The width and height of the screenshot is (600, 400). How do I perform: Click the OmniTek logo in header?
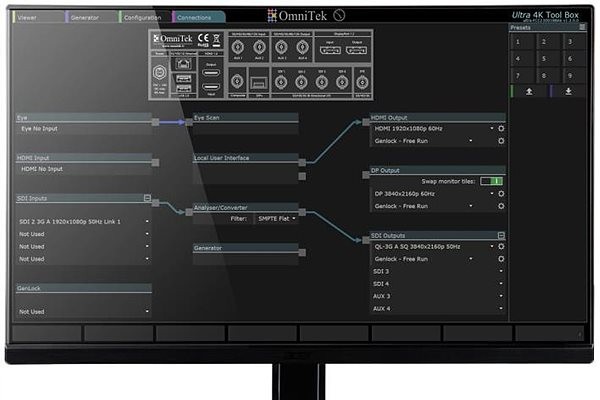click(x=297, y=16)
